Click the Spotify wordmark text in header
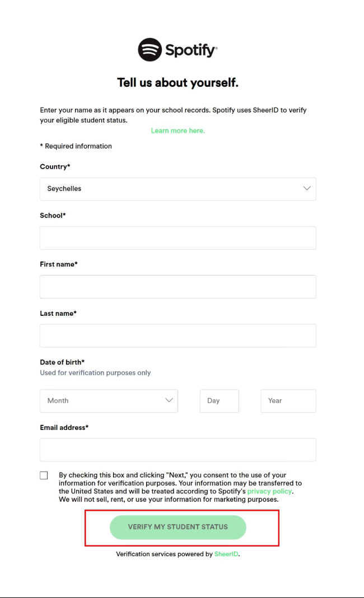 coord(190,50)
